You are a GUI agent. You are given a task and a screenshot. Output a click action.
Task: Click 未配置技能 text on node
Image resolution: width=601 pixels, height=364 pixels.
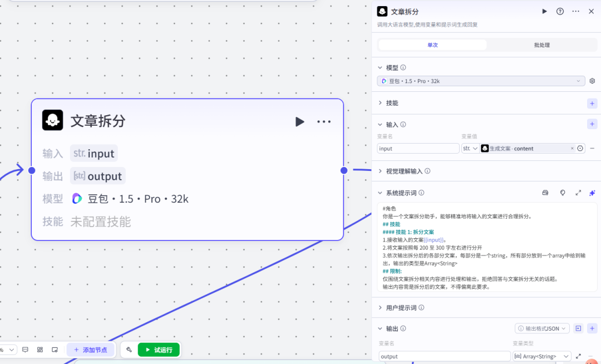(100, 222)
